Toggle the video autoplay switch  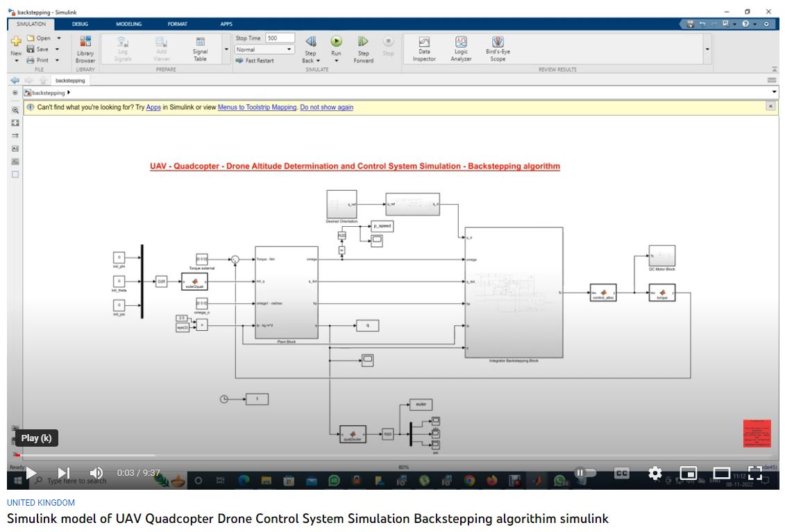(585, 473)
